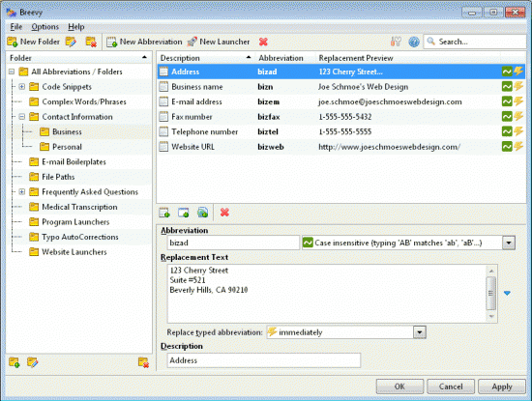Click the case icon on the Address row
Viewport: 532px width, 401px height.
(507, 72)
